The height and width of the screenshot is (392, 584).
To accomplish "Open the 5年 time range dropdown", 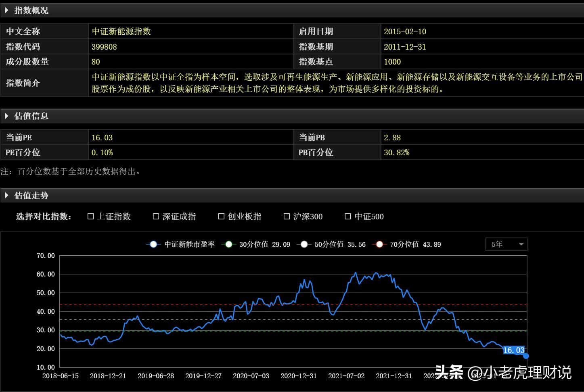I will click(x=506, y=244).
